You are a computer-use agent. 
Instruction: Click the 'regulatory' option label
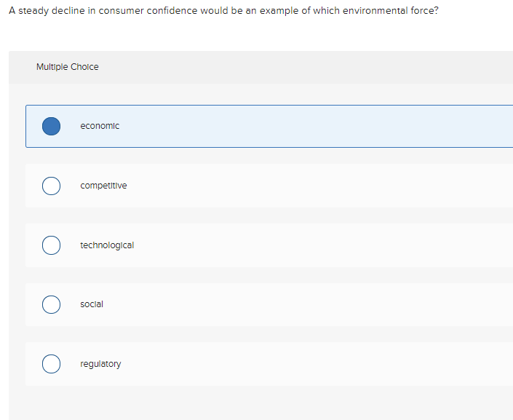pyautogui.click(x=100, y=364)
